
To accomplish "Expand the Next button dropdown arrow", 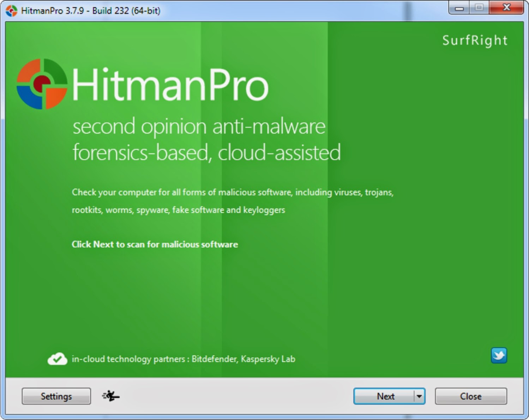I will [419, 396].
